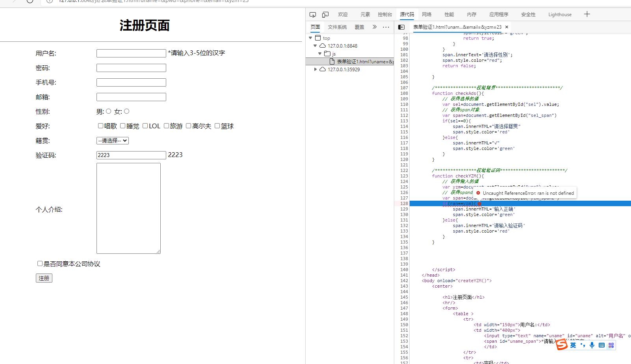Image resolution: width=631 pixels, height=364 pixels.
Task: Click the 'ran is not defined' error tooltip
Action: tap(525, 193)
